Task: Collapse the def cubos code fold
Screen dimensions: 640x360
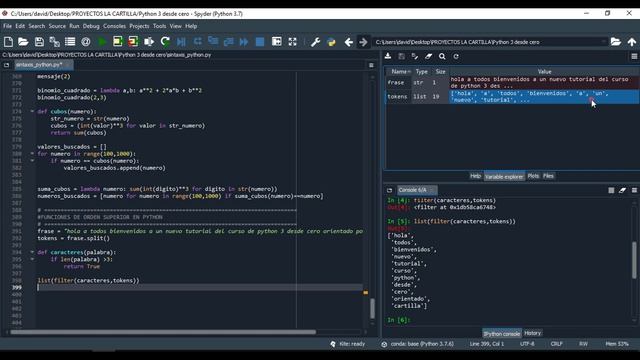Action: (32, 111)
